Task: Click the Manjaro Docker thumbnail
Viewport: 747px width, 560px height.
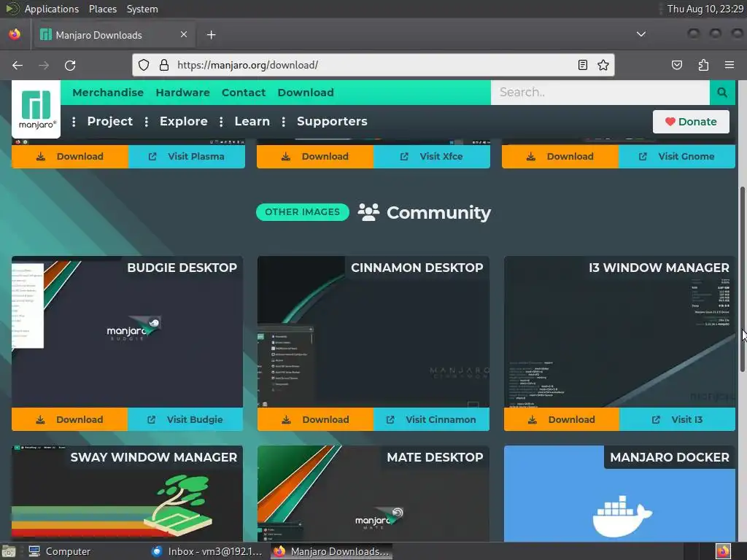Action: 619,494
